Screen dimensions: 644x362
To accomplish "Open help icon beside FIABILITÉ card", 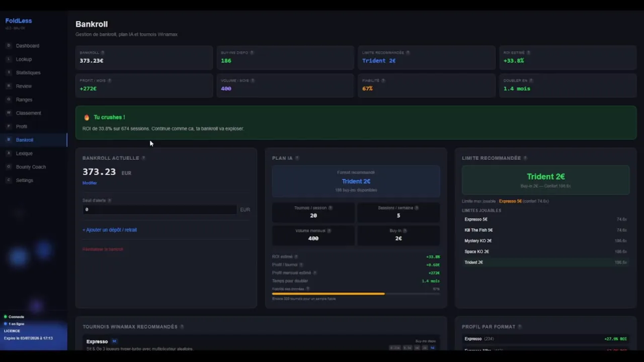I will pyautogui.click(x=383, y=80).
